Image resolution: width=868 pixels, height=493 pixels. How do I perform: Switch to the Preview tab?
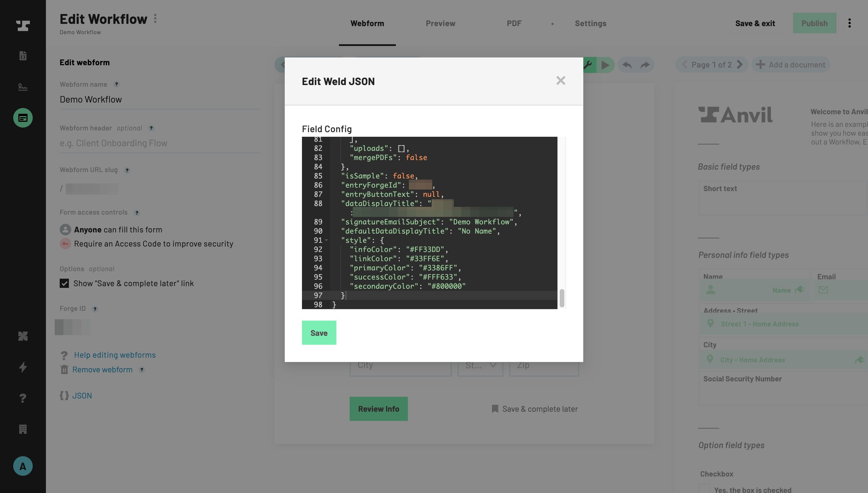pos(440,23)
